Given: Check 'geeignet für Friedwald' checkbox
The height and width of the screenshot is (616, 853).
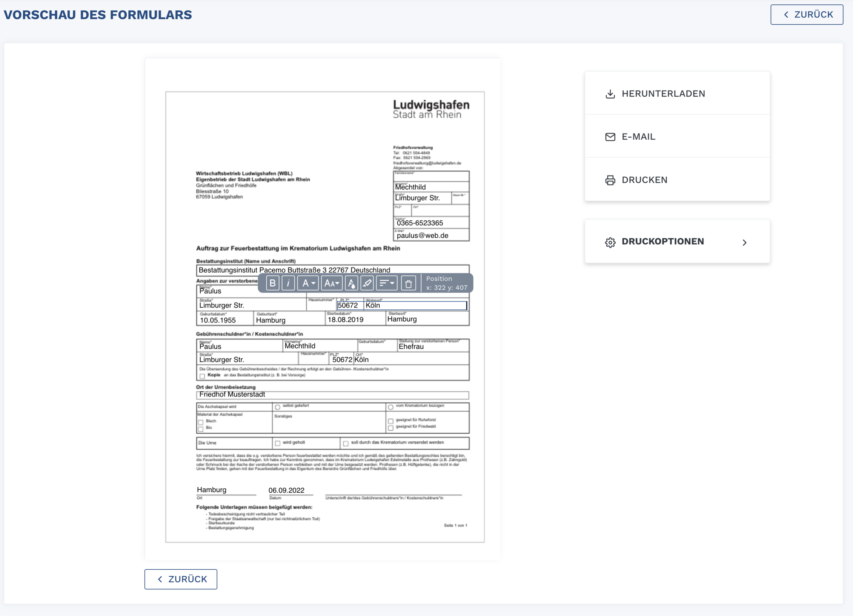Looking at the screenshot, I should click(x=391, y=427).
